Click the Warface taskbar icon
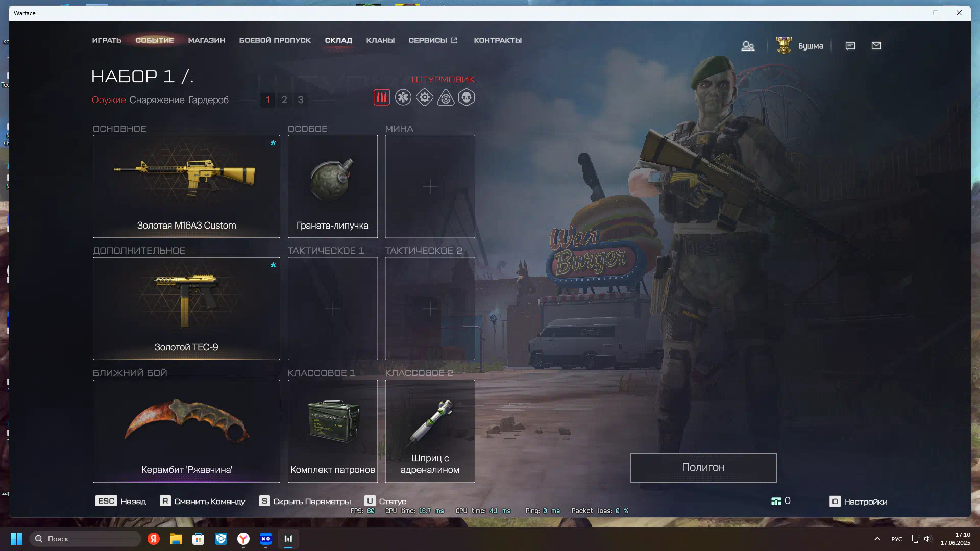Image resolution: width=980 pixels, height=551 pixels. [288, 539]
